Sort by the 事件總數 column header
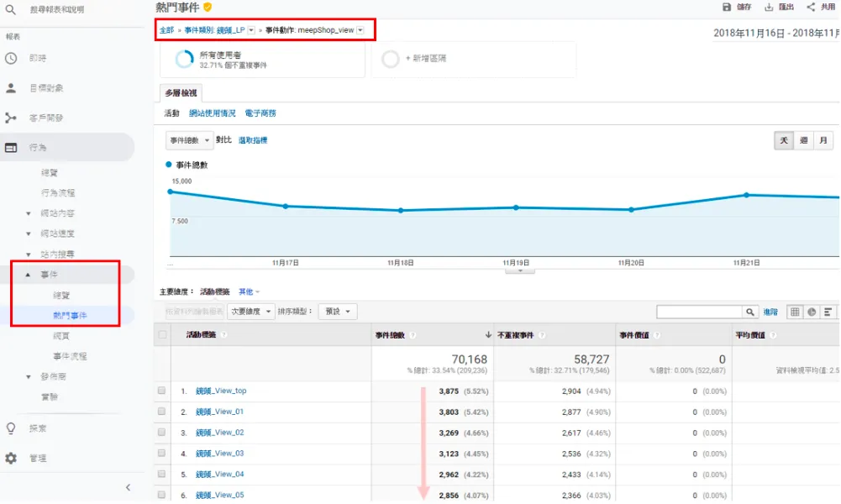This screenshot has width=841, height=504. (390, 335)
